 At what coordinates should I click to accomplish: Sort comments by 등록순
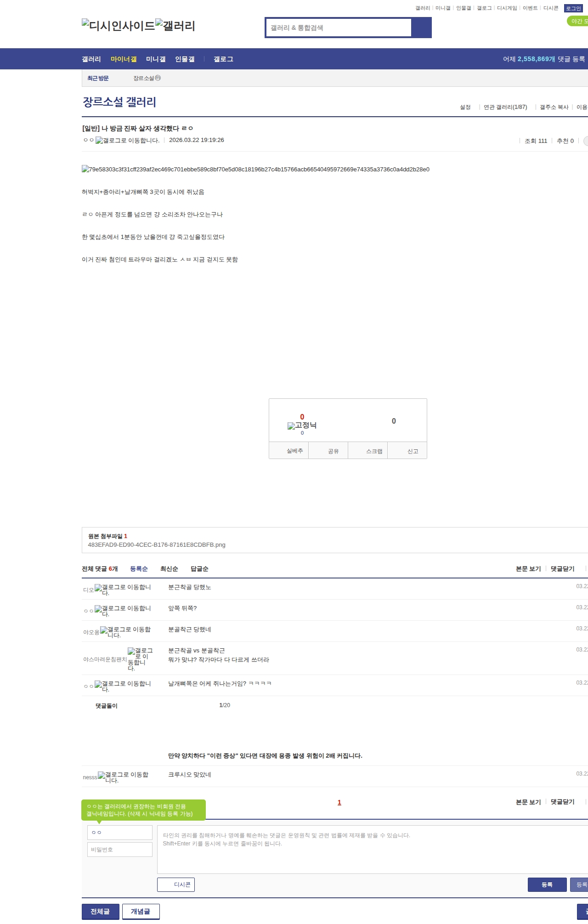tap(139, 569)
